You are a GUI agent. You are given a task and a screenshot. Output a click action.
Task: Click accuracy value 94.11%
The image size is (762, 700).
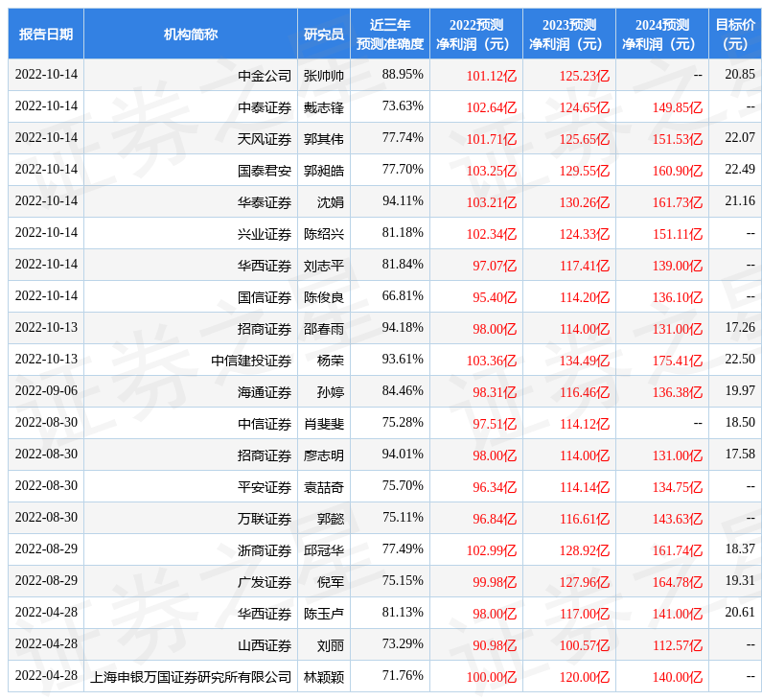coord(403,200)
